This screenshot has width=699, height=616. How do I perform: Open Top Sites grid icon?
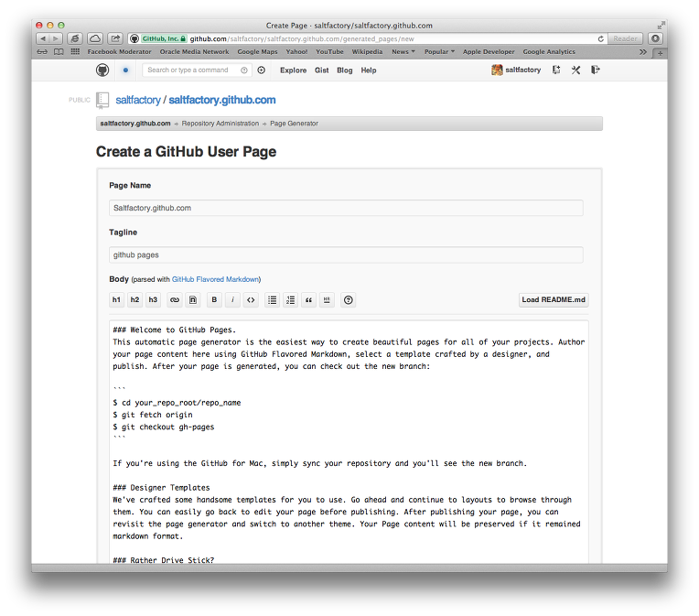(x=75, y=52)
